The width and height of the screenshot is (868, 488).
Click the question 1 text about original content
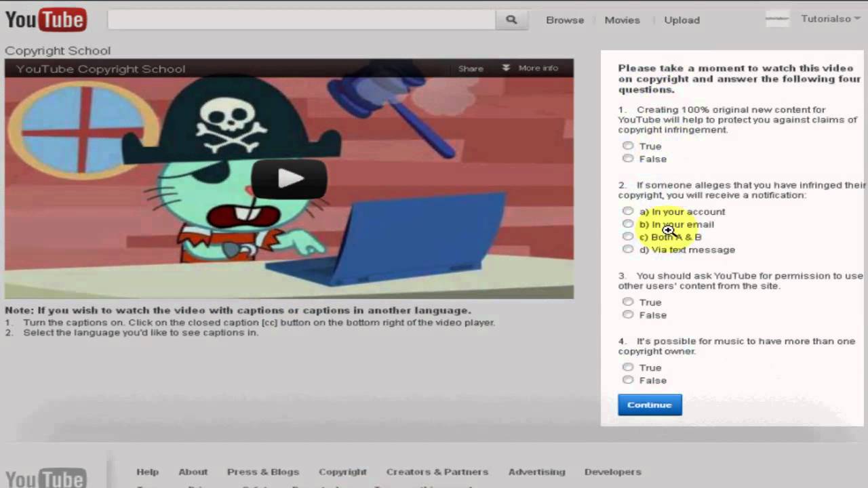pos(738,119)
